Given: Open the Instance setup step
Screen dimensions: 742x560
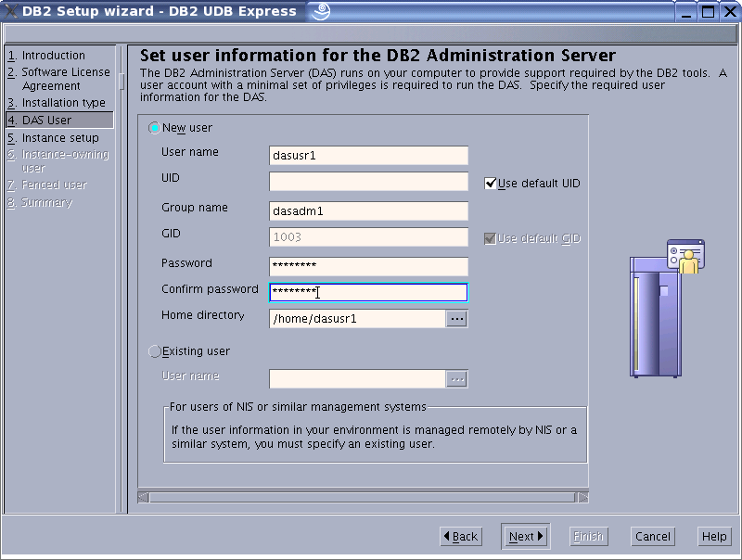Looking at the screenshot, I should 54,138.
